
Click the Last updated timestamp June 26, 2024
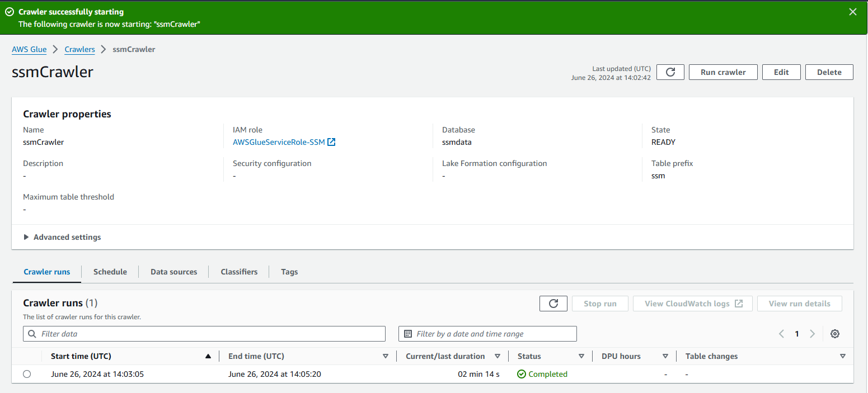[611, 78]
